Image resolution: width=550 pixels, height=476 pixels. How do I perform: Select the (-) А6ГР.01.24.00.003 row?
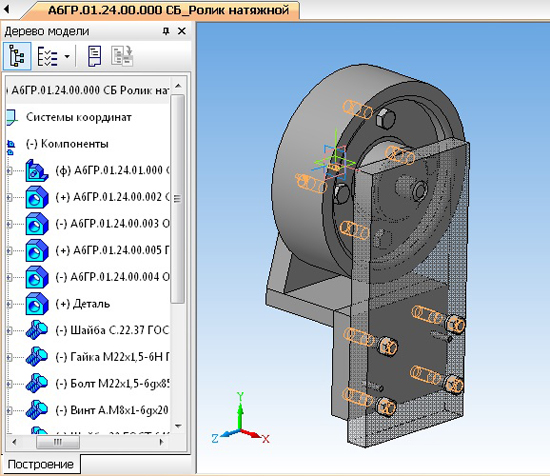click(x=112, y=224)
